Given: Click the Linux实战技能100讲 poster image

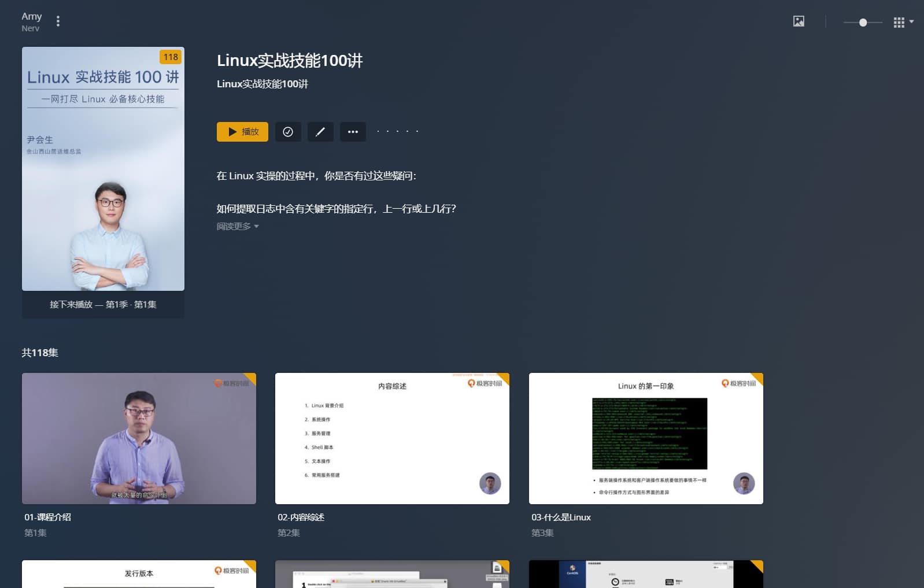Looking at the screenshot, I should (x=103, y=169).
